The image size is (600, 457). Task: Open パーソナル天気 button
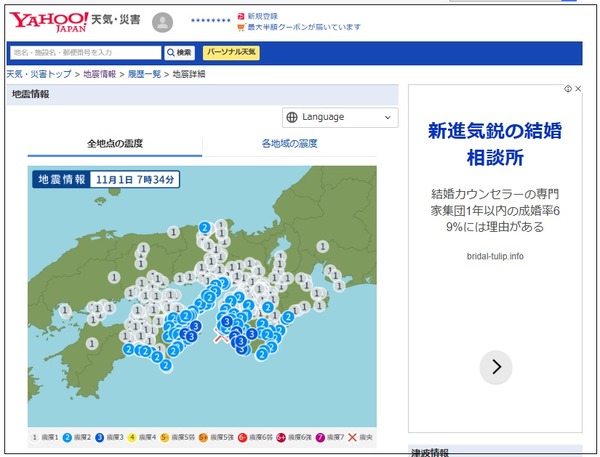[x=231, y=52]
